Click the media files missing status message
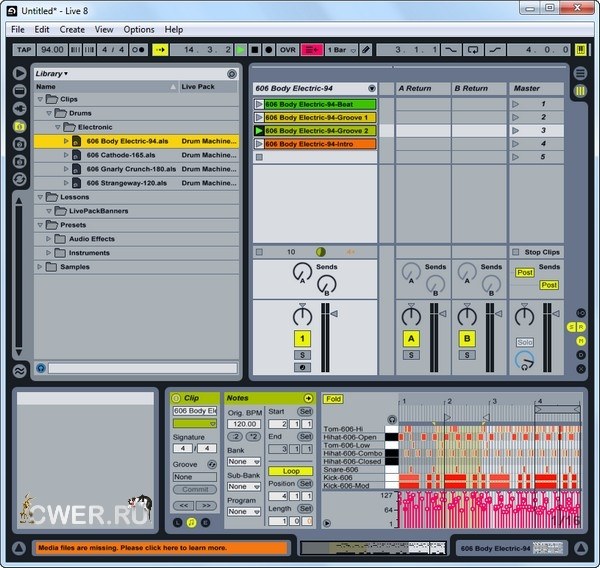Image resolution: width=600 pixels, height=568 pixels. tap(160, 548)
